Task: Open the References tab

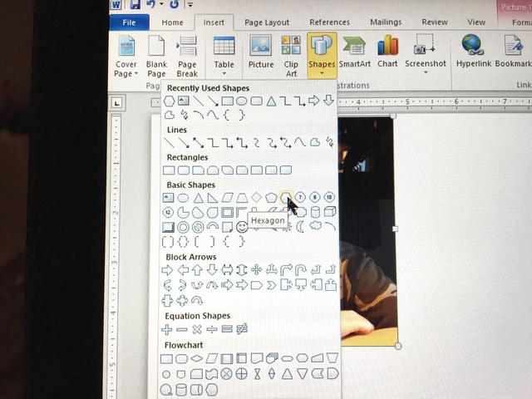Action: [329, 22]
